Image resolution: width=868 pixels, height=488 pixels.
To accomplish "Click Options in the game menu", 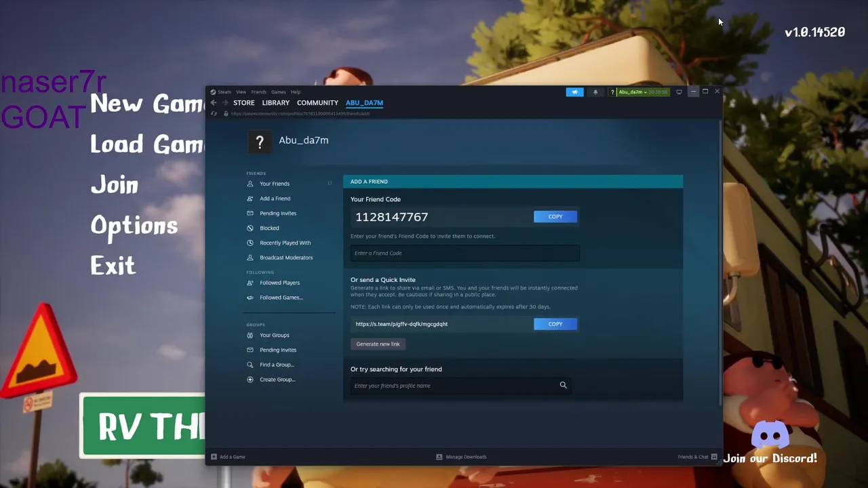I will tap(134, 226).
